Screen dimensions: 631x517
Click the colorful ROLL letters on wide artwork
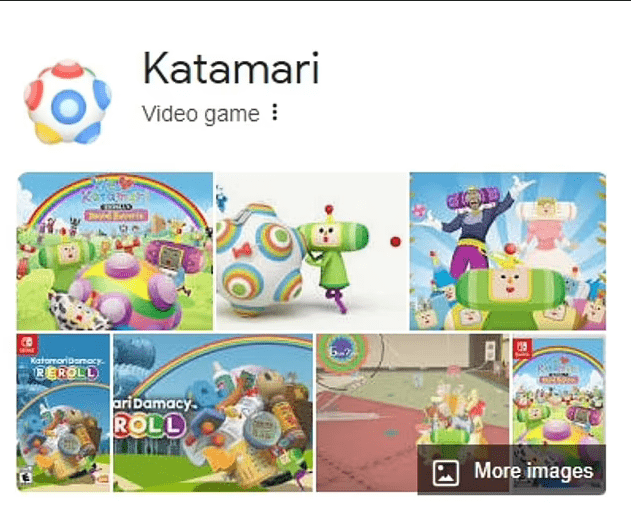pos(150,426)
